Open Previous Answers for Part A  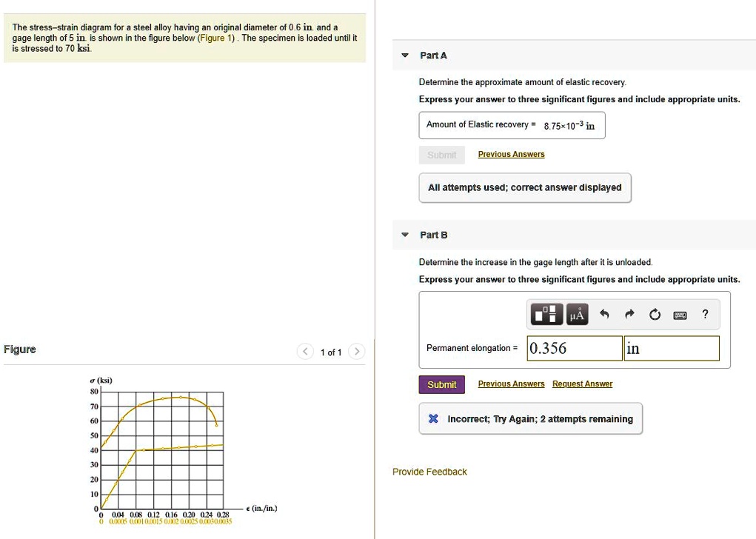pos(511,155)
